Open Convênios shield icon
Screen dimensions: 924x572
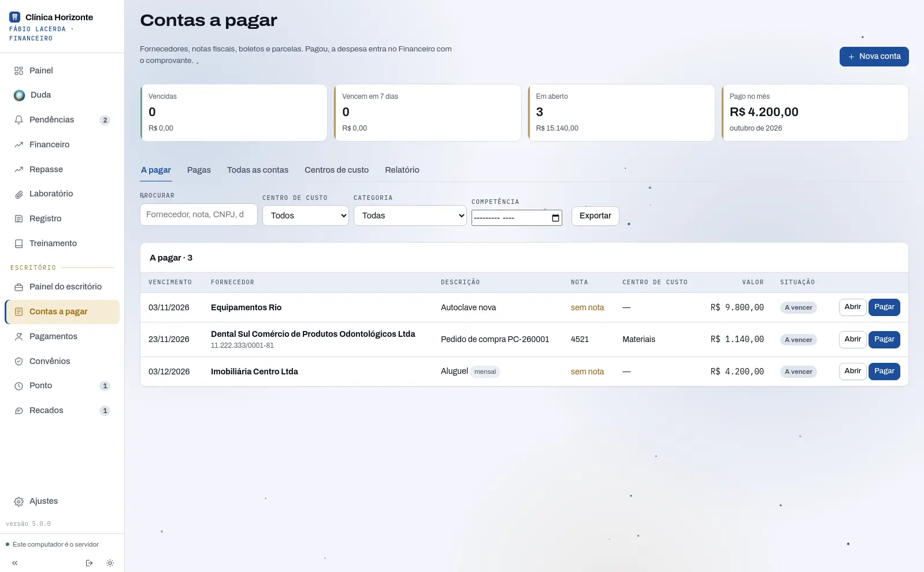pos(18,361)
